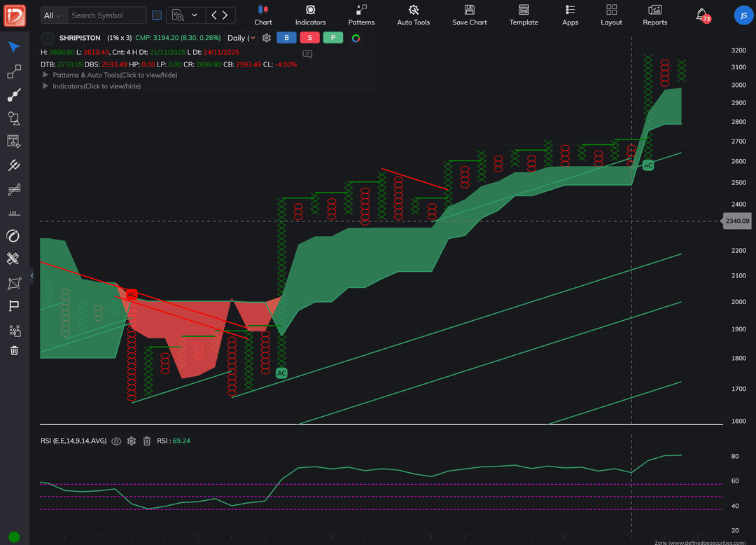Tick the checkbox beside symbol search
This screenshot has height=545, width=756.
(x=157, y=15)
